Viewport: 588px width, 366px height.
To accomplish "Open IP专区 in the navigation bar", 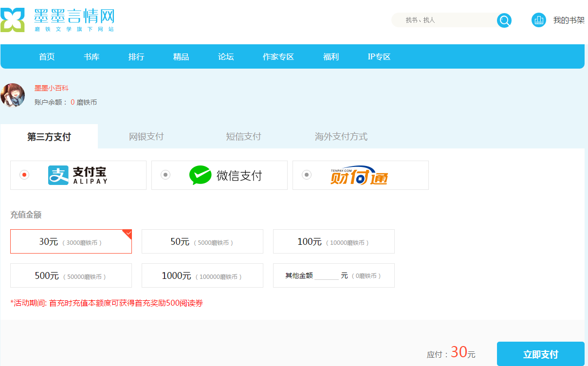I will (379, 56).
